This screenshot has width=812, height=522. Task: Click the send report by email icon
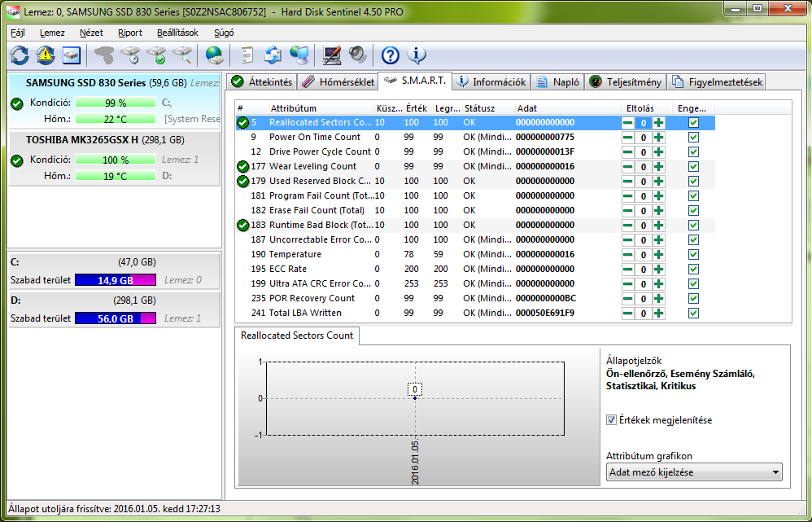(x=273, y=55)
